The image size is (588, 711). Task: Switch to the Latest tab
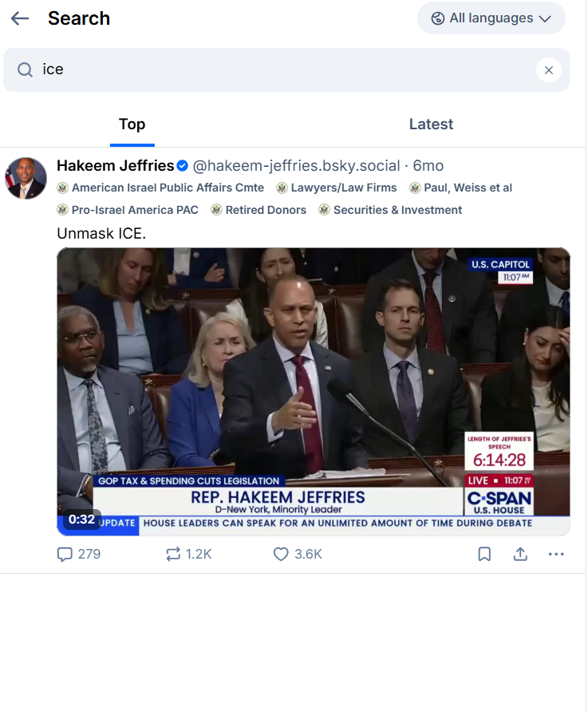[431, 124]
